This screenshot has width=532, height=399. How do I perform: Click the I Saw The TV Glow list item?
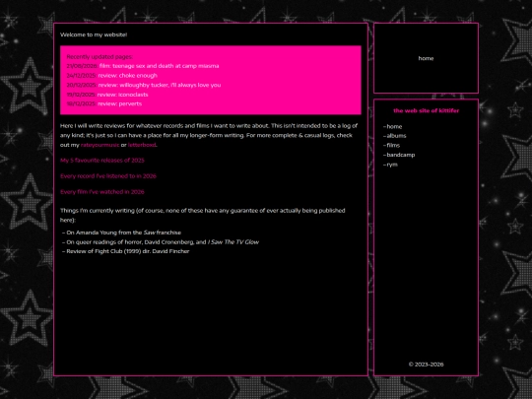(x=163, y=242)
